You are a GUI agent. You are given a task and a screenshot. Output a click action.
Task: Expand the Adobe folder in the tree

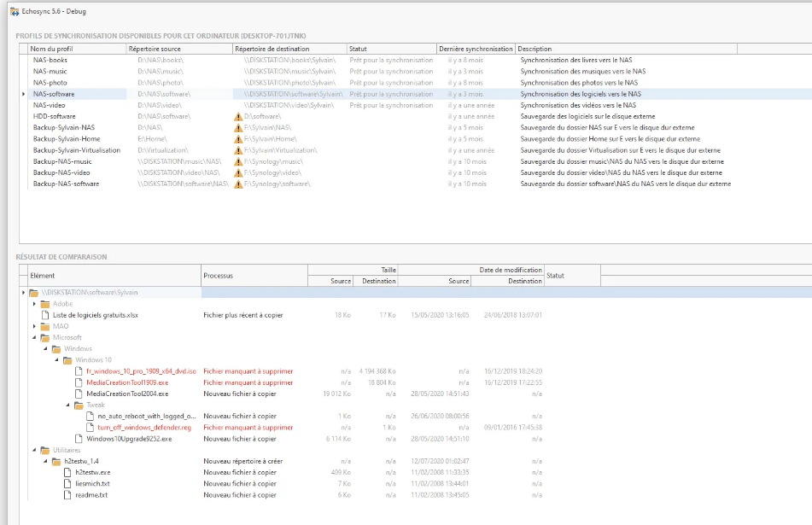pyautogui.click(x=35, y=304)
